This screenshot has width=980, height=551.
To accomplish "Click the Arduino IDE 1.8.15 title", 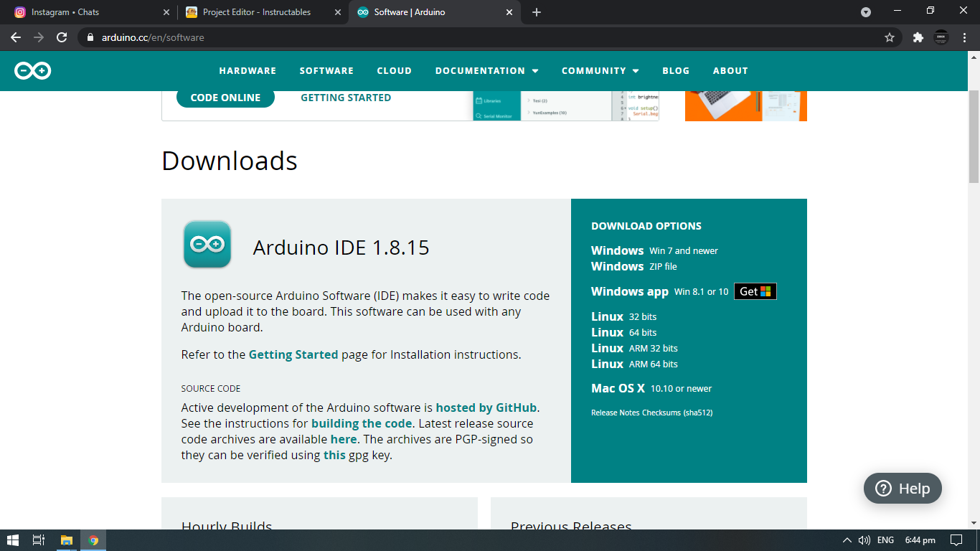I will [x=341, y=248].
